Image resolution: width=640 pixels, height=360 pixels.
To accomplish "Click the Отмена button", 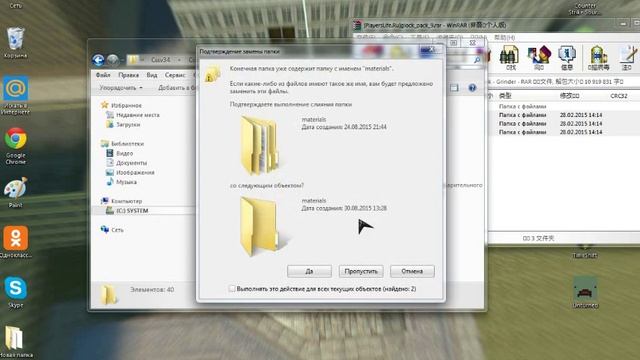I will 412,271.
